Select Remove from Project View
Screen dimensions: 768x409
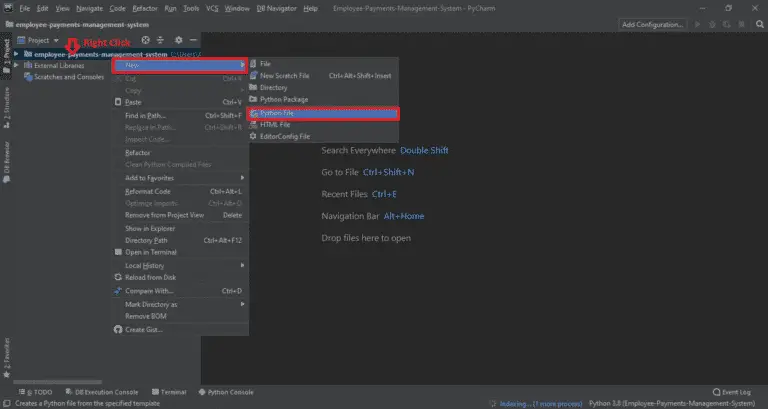180,215
